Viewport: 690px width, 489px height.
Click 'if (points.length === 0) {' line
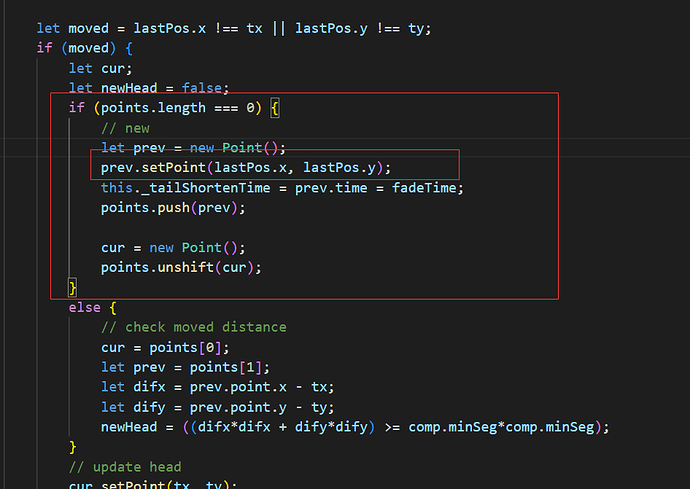174,108
